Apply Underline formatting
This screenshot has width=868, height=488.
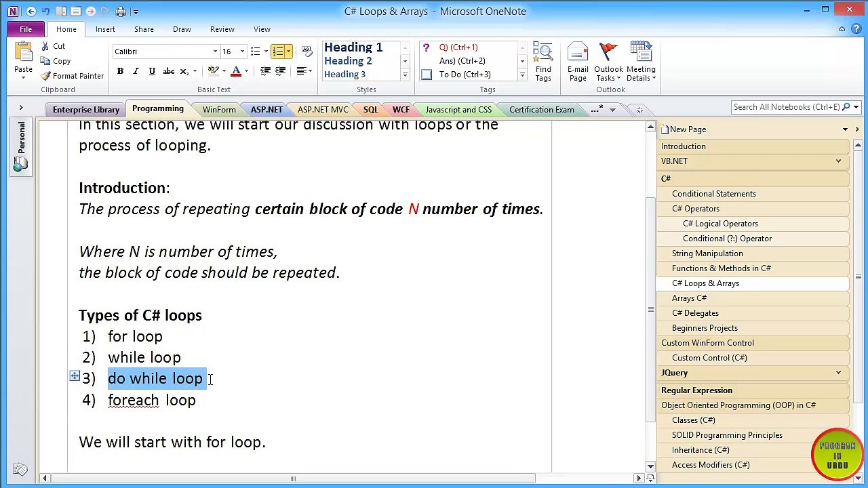(152, 71)
